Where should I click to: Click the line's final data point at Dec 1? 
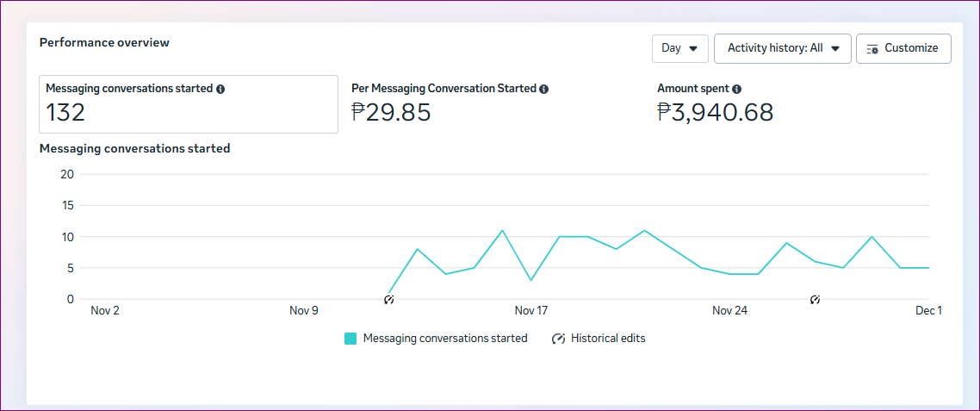coord(928,268)
